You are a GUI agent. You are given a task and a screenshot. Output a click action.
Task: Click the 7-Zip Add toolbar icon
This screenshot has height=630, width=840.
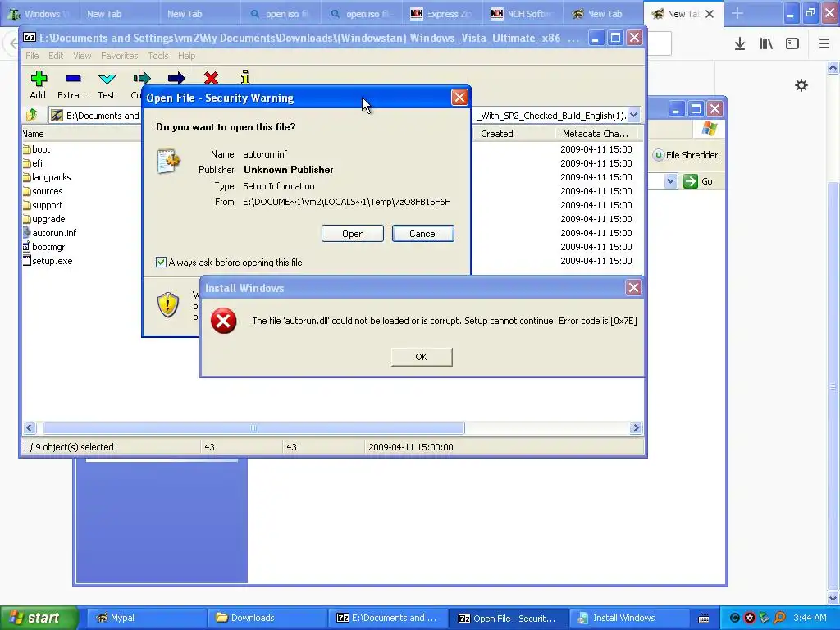[x=38, y=79]
